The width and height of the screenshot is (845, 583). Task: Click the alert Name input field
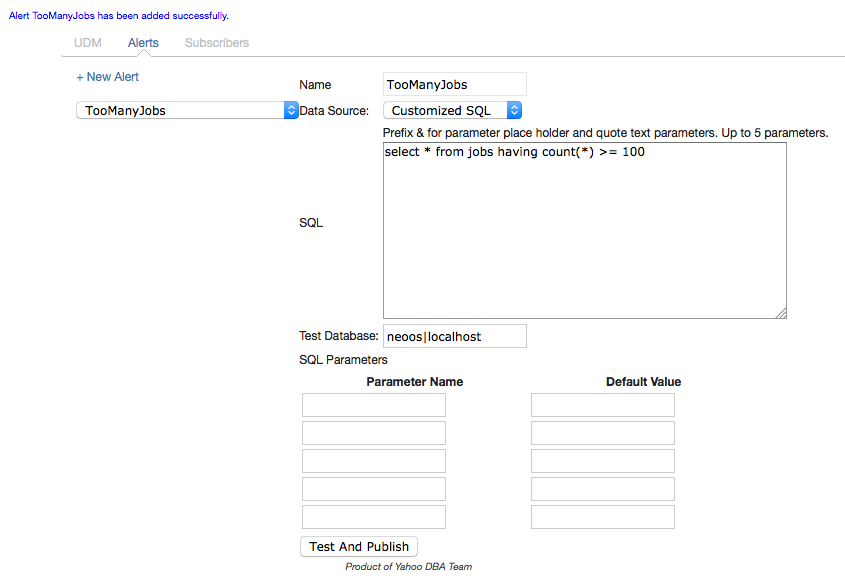coord(455,85)
